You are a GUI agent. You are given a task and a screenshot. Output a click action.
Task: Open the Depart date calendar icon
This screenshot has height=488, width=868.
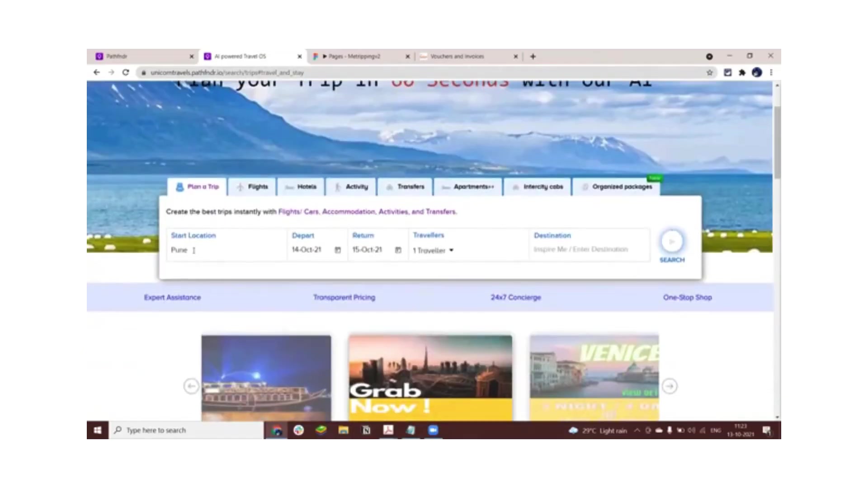[x=338, y=250]
